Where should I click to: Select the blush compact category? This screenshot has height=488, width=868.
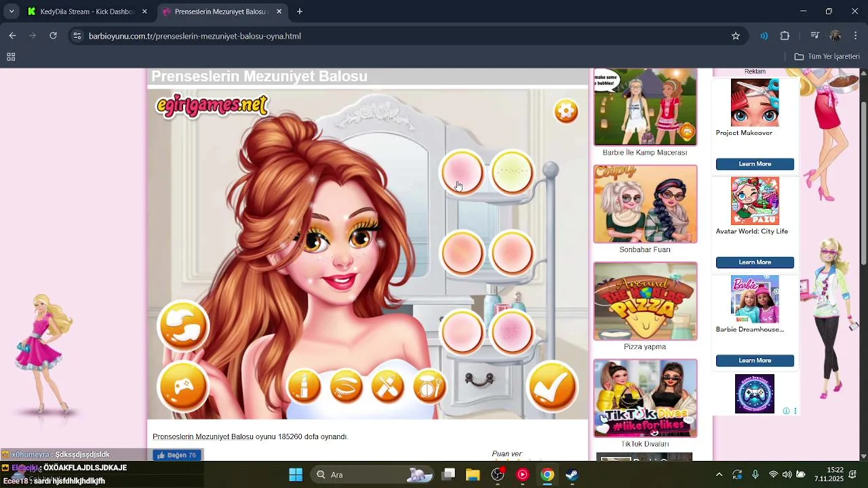430,387
